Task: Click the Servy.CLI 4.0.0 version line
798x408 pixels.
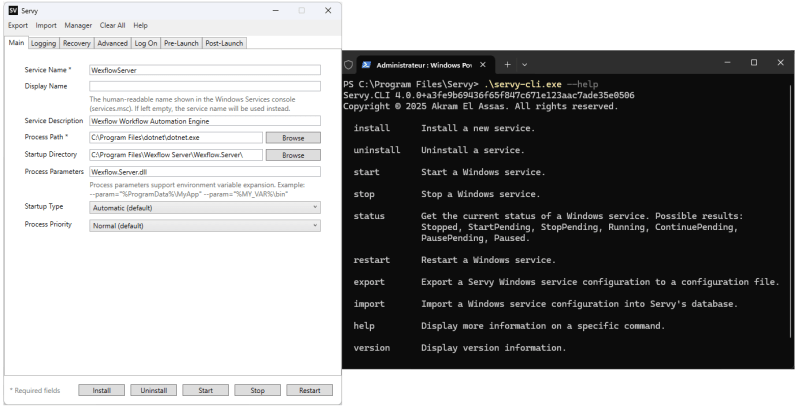Action: click(489, 95)
